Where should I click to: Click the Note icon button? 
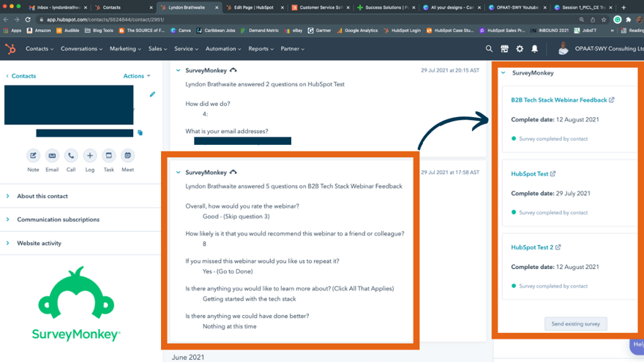pyautogui.click(x=33, y=156)
